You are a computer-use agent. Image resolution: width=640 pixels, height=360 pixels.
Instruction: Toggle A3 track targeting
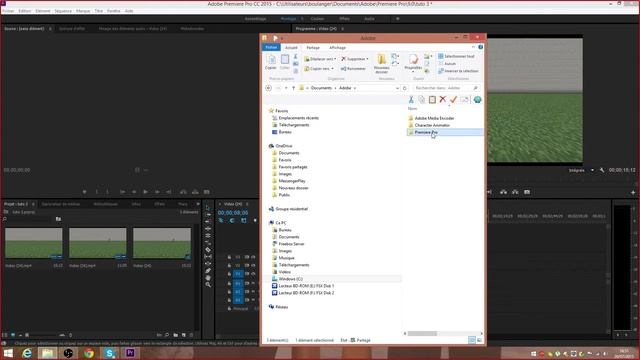pos(238,300)
